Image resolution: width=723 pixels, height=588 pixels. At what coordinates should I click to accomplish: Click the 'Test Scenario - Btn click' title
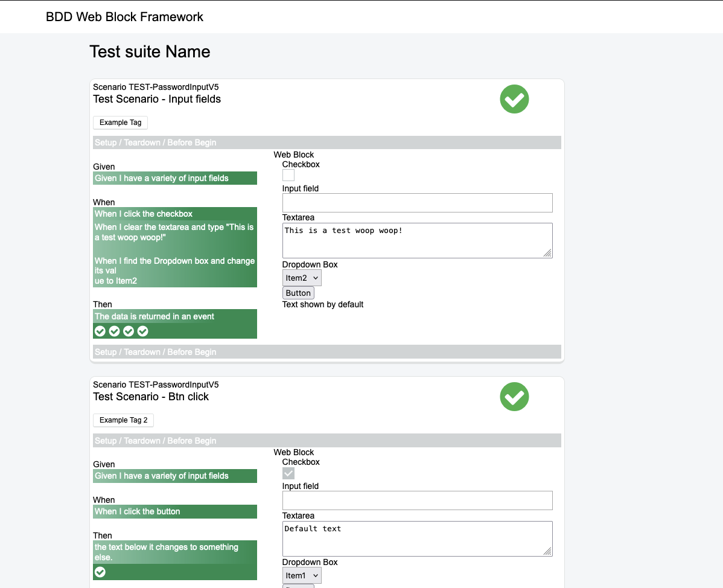click(151, 397)
